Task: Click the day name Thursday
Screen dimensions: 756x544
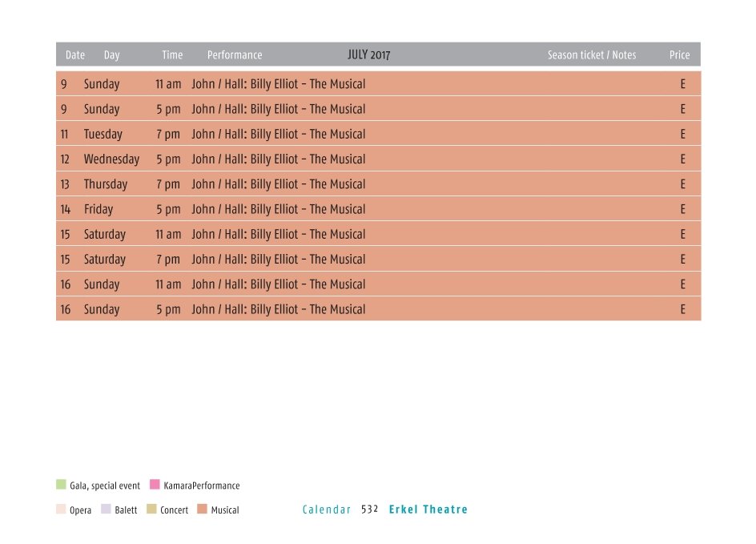Action: (x=106, y=184)
